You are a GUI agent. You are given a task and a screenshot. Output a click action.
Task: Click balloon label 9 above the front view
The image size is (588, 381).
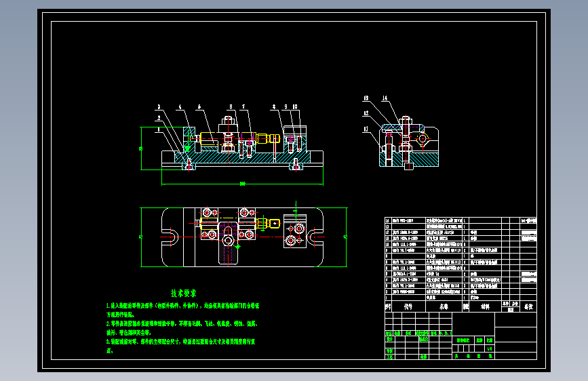click(286, 107)
